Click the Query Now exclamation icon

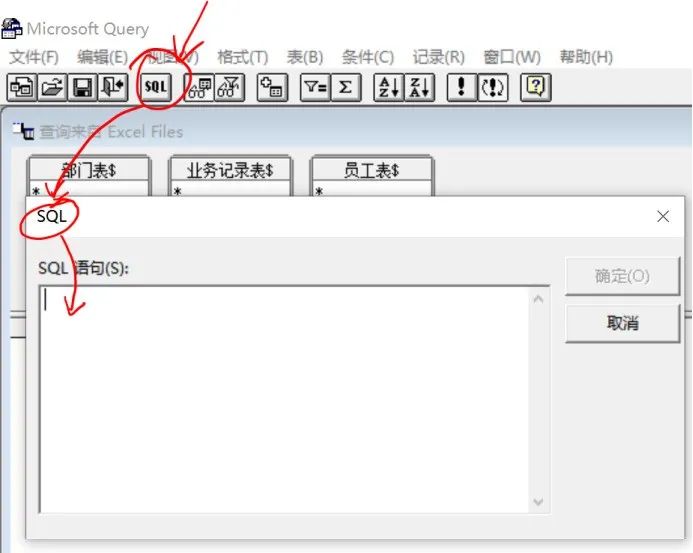click(462, 87)
